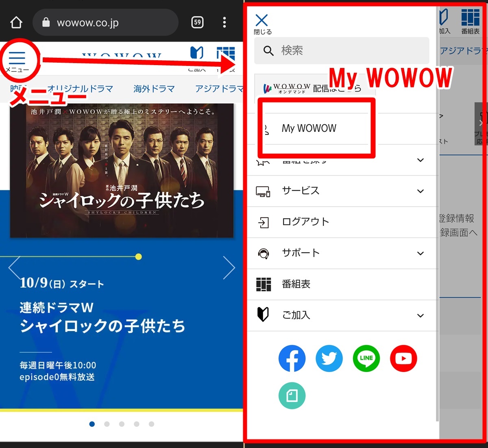488x448 pixels.
Task: Open the LINE social icon
Action: pos(366,358)
